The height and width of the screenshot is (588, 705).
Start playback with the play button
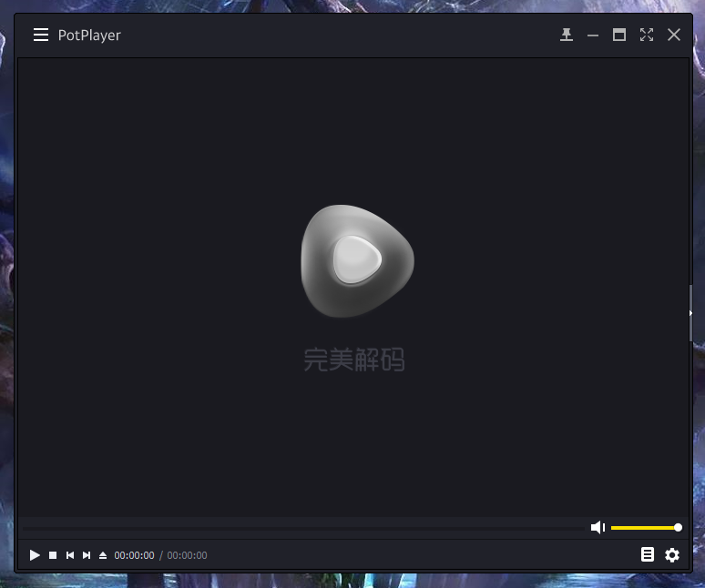tap(35, 555)
